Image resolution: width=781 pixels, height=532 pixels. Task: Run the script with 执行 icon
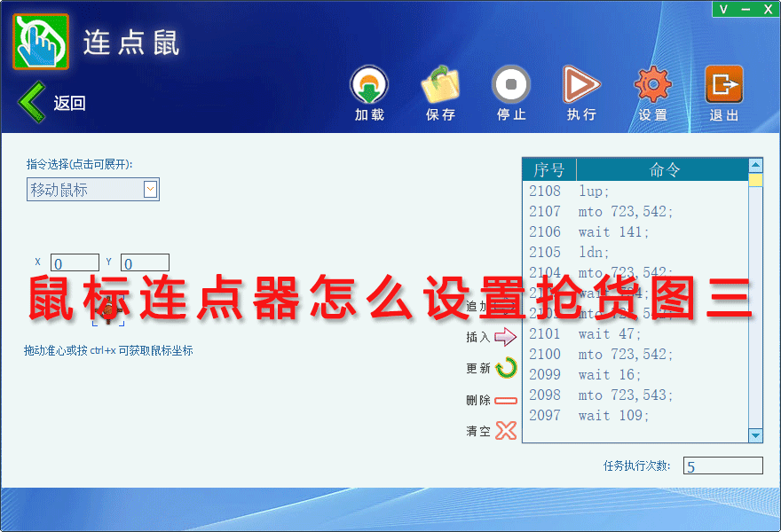pyautogui.click(x=581, y=85)
